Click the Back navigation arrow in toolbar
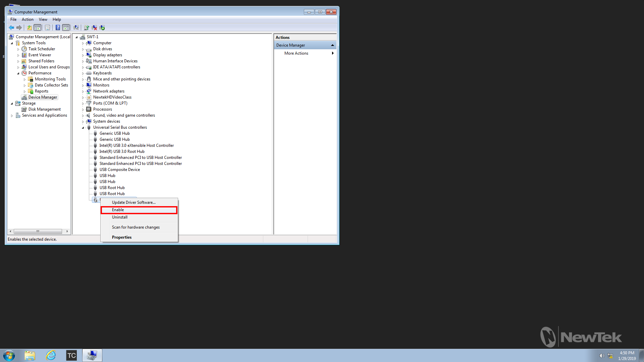644x362 pixels. click(11, 27)
